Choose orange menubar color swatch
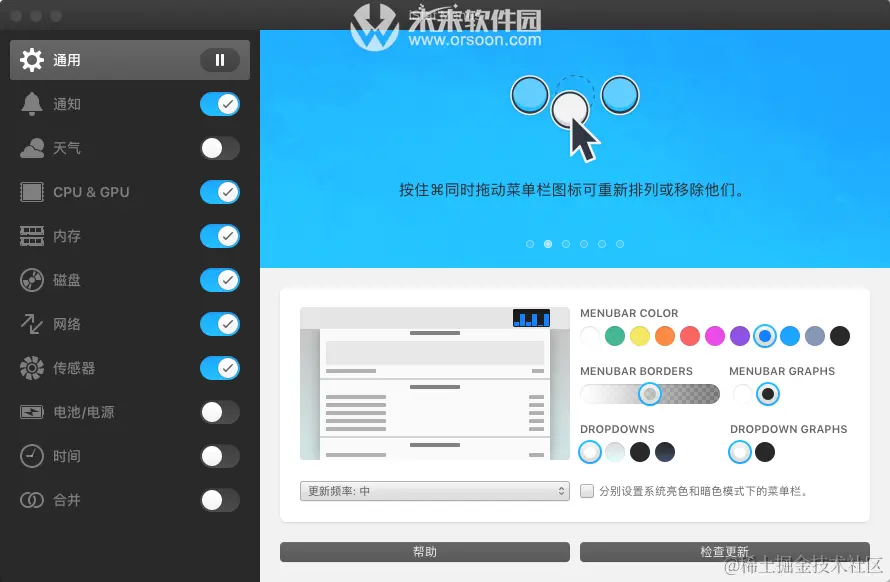The image size is (890, 582). tap(665, 336)
